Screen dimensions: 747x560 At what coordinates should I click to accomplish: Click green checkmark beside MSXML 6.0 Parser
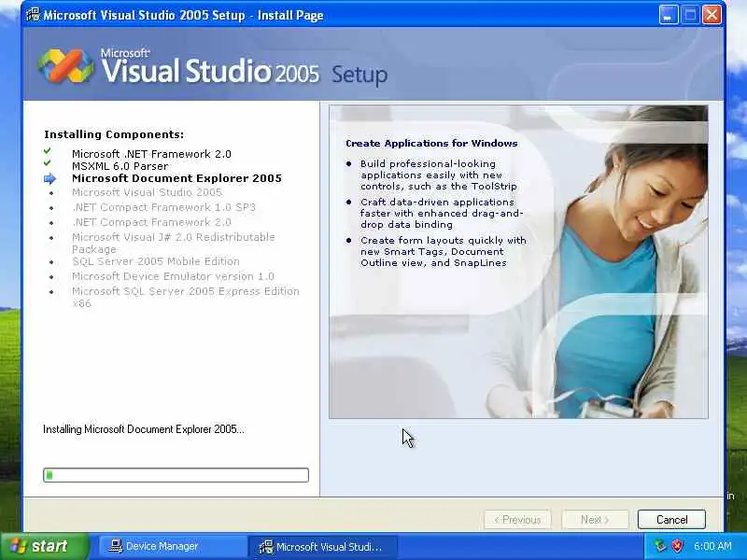48,162
